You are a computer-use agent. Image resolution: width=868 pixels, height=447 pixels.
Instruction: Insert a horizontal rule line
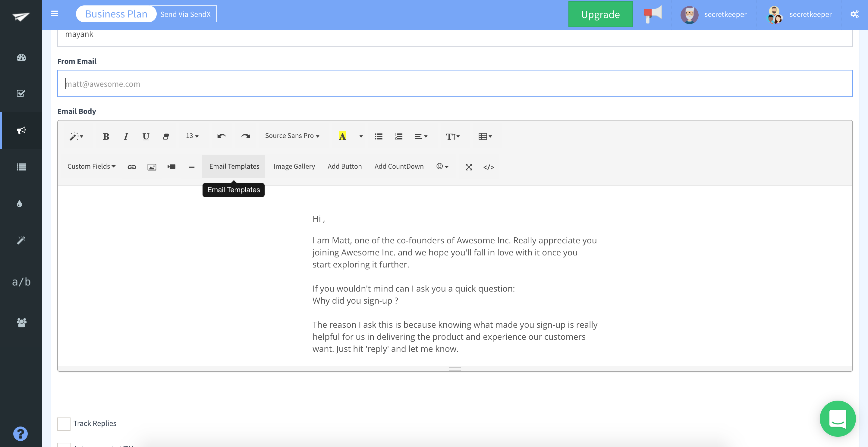[191, 167]
